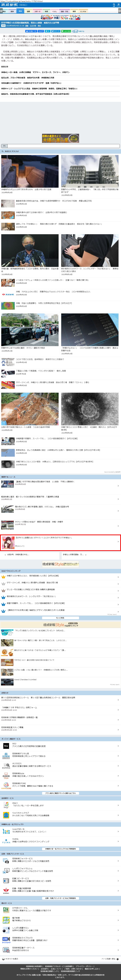Viewport: 121px width, 980px height.
Task: Select the エンタメ navigation tab
Action: (x=83, y=11)
